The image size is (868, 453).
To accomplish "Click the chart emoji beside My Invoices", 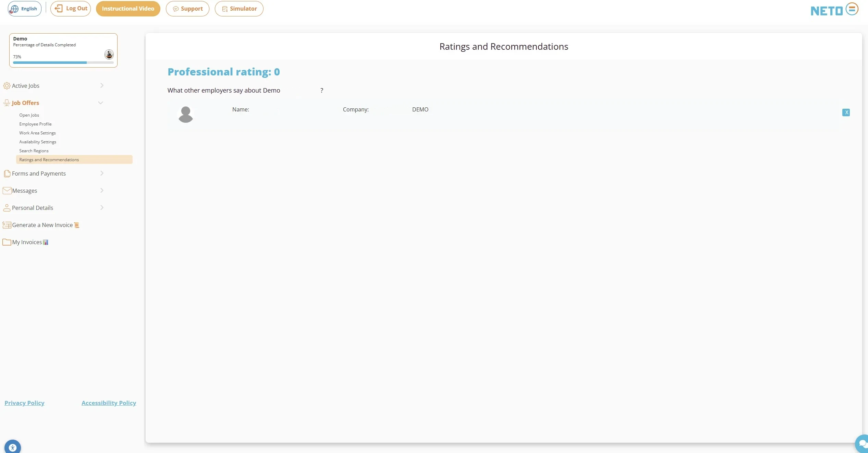I will (x=46, y=242).
